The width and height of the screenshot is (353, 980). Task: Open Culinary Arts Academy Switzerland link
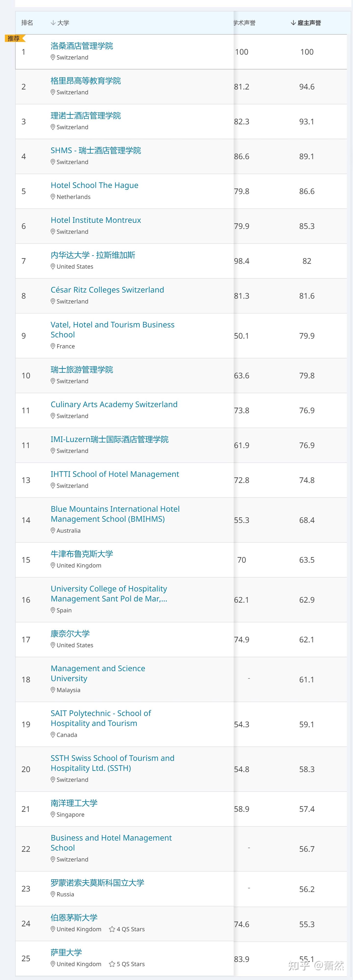(x=114, y=405)
